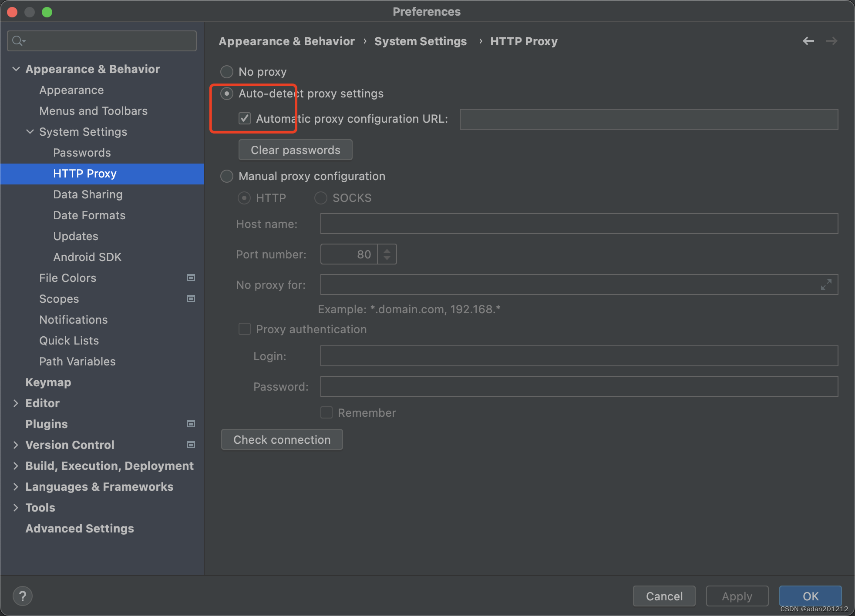Select the SOCKS proxy type radio
Screen dimensions: 855x616
pos(321,198)
